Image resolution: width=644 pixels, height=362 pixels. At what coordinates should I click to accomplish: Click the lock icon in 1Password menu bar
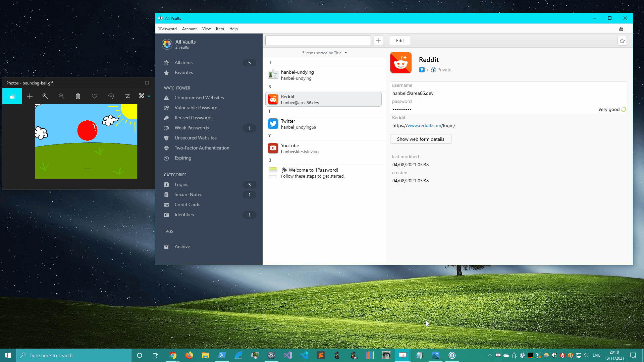click(x=621, y=29)
